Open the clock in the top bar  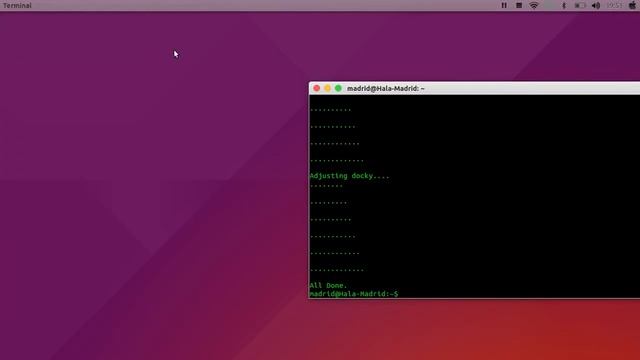click(614, 5)
